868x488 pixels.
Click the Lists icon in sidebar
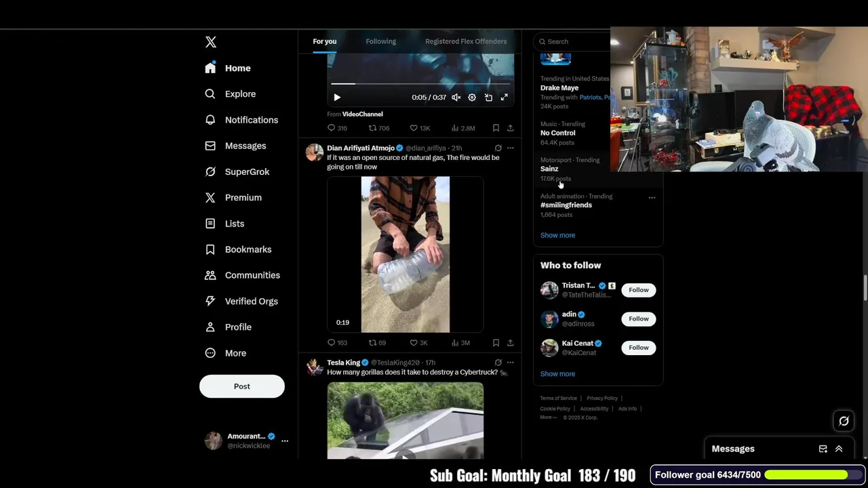210,224
